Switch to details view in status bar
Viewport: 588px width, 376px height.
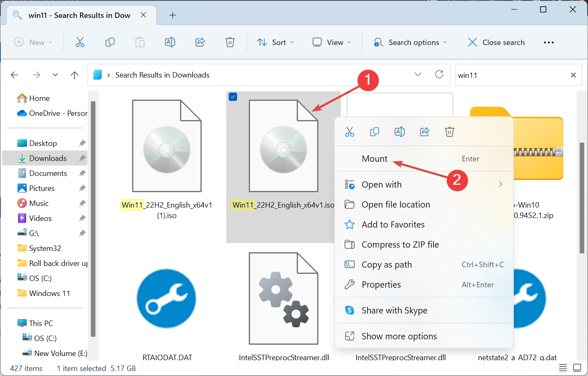563,368
